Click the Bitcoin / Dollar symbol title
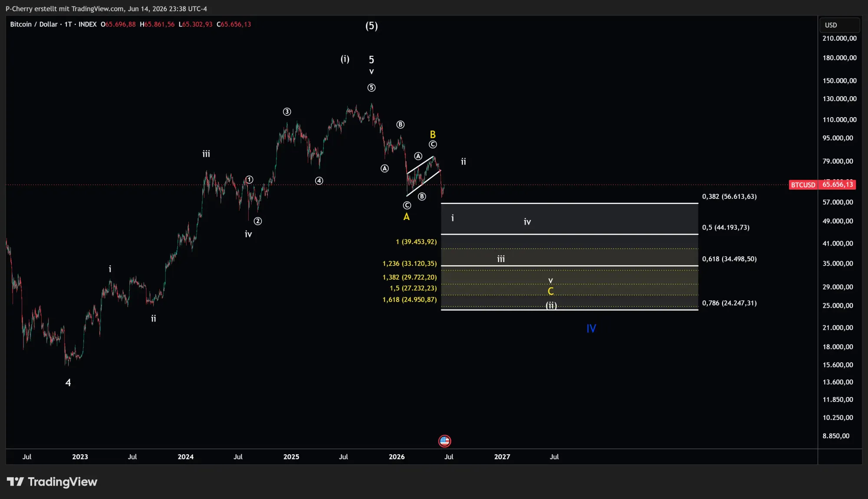Viewport: 868px width, 499px height. pos(34,24)
